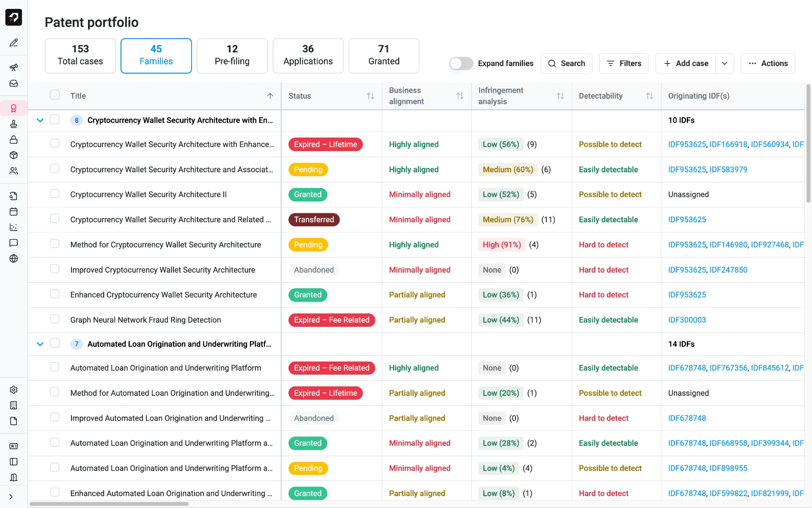The height and width of the screenshot is (508, 812).
Task: Open the Filters button
Action: coord(624,63)
